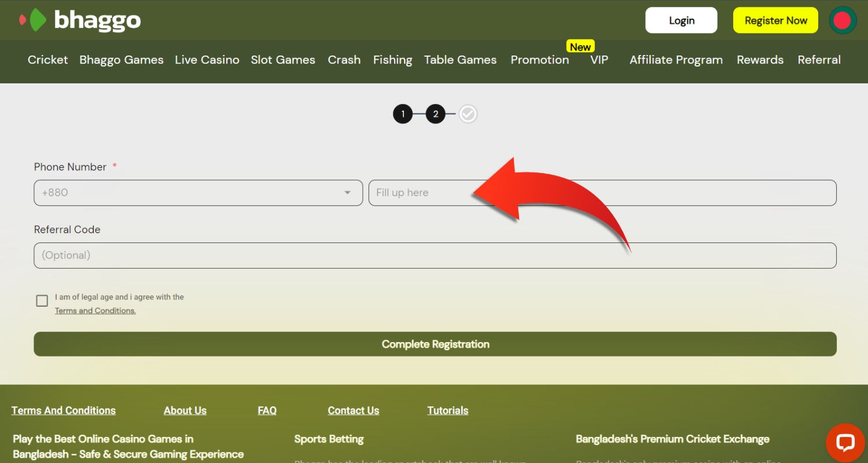Open the FAQ footer link
868x463 pixels.
pyautogui.click(x=267, y=410)
